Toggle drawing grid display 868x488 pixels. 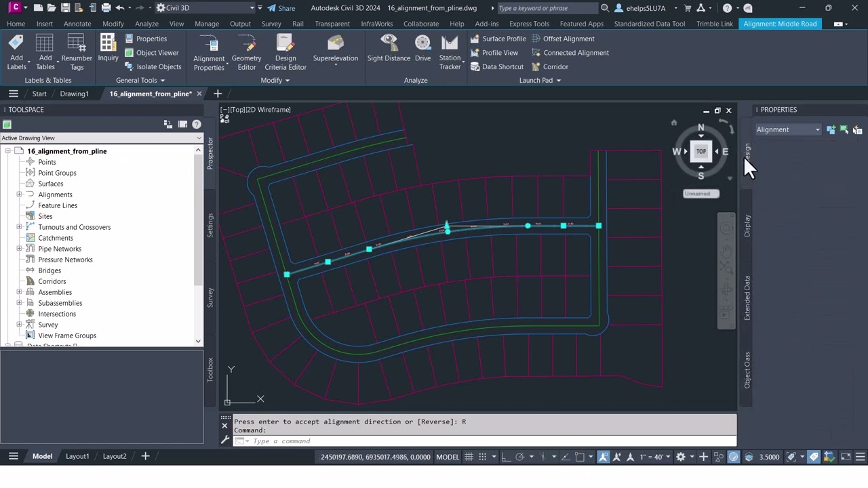pos(469,457)
